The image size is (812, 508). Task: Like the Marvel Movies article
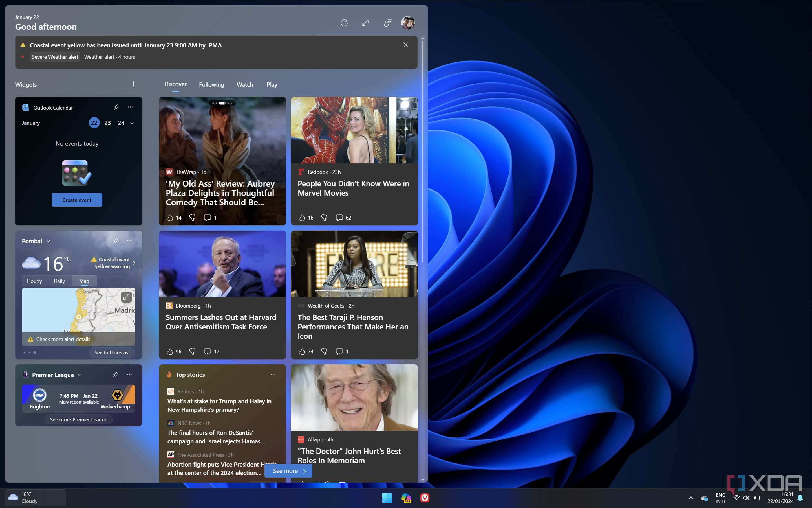coord(302,218)
